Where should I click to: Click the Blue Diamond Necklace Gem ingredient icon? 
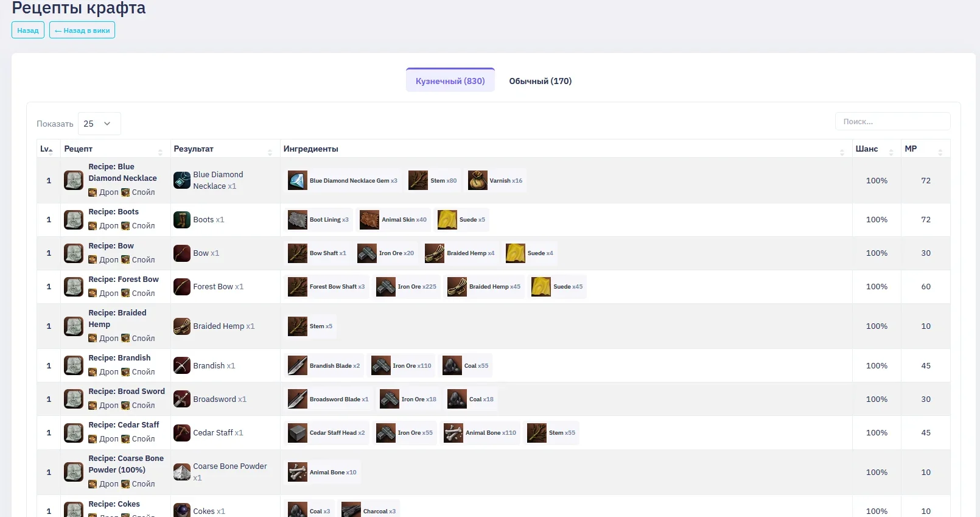coord(297,181)
